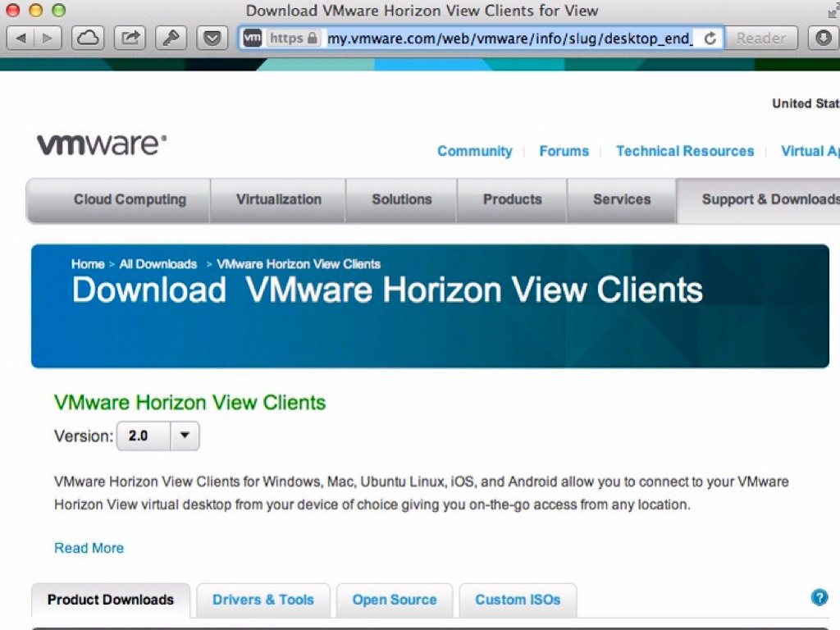Open the Products navigation menu

tap(512, 199)
